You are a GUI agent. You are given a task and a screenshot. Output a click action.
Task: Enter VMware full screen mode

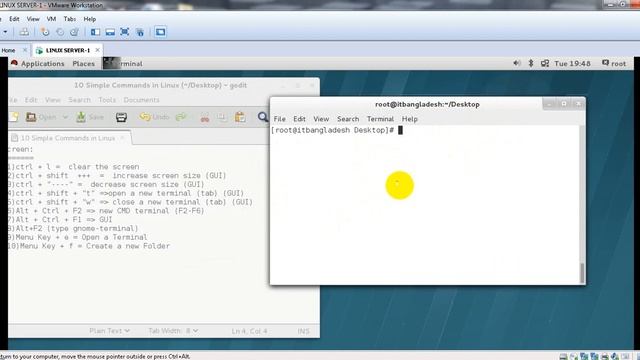tap(124, 32)
